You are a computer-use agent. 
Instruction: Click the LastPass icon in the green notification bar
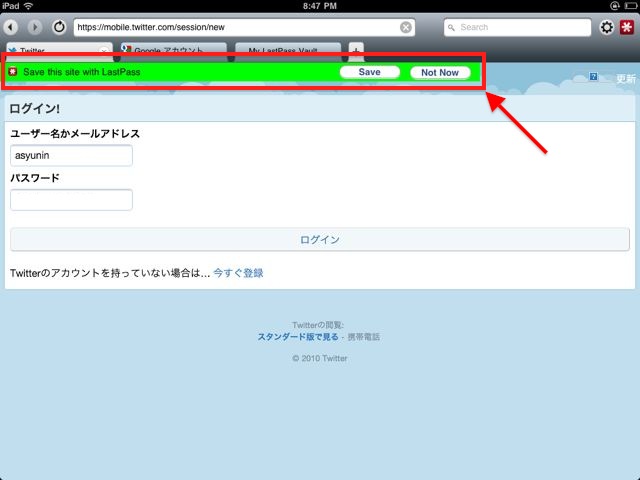[13, 71]
